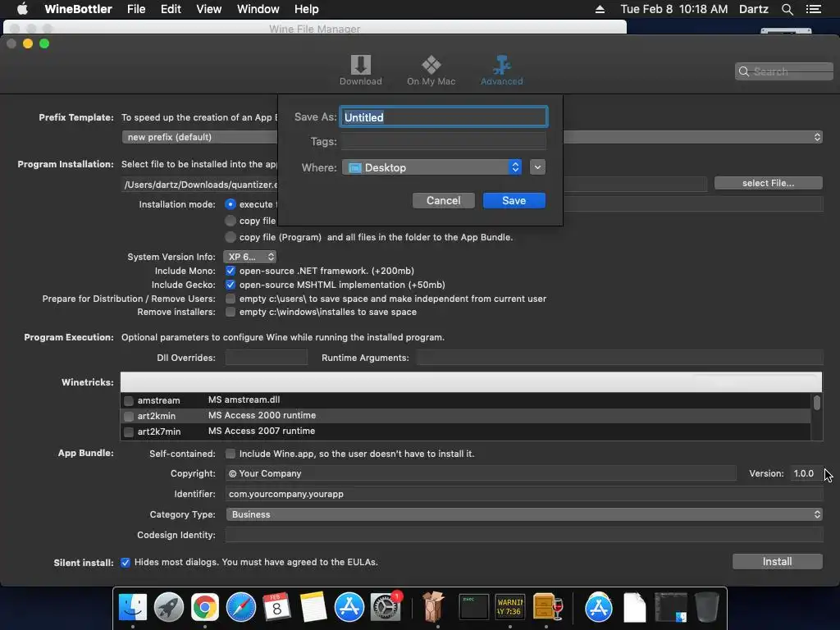840x630 pixels.
Task: Toggle Include Mono checkbox
Action: click(231, 271)
